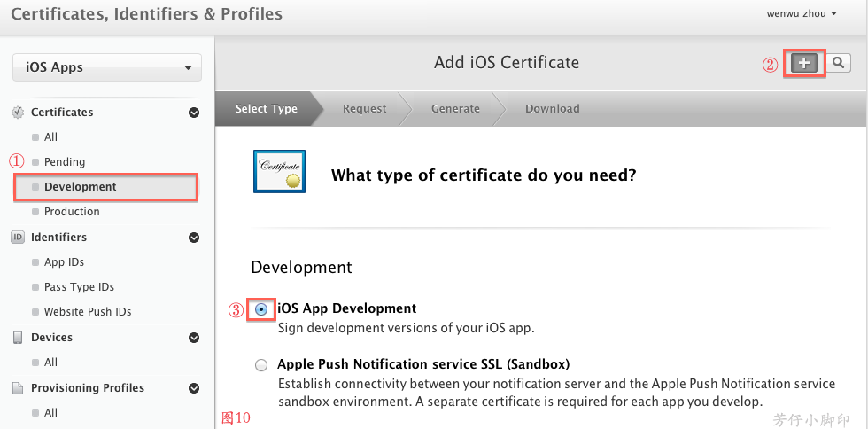Open All under Provisioning Profiles
The width and height of the screenshot is (868, 429).
point(50,413)
